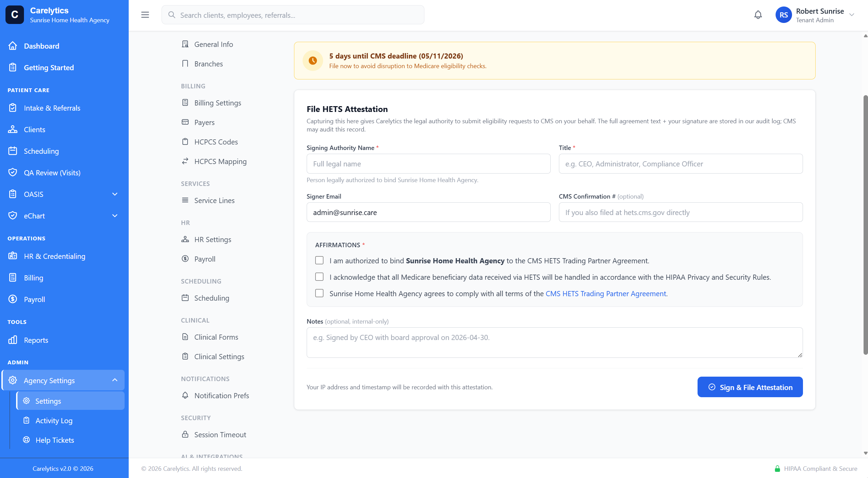The width and height of the screenshot is (868, 478).
Task: Click the Intake & Referrals icon
Action: pos(13,108)
